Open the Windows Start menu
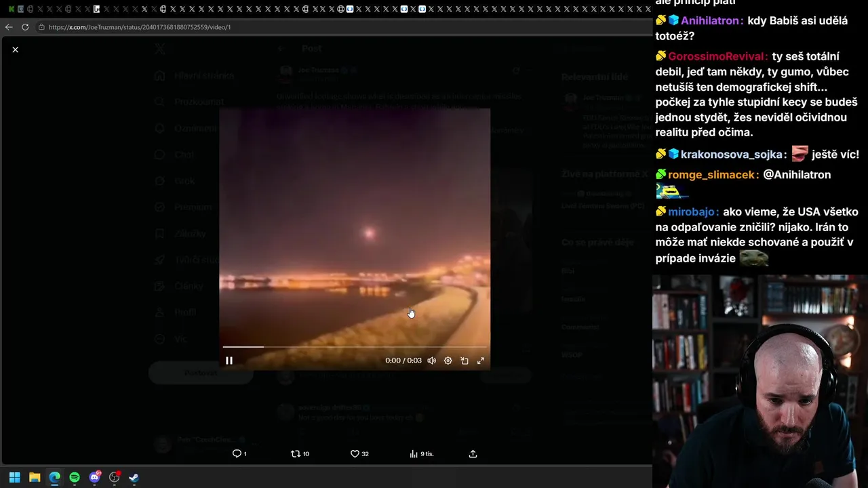The image size is (868, 488). pos(14,477)
